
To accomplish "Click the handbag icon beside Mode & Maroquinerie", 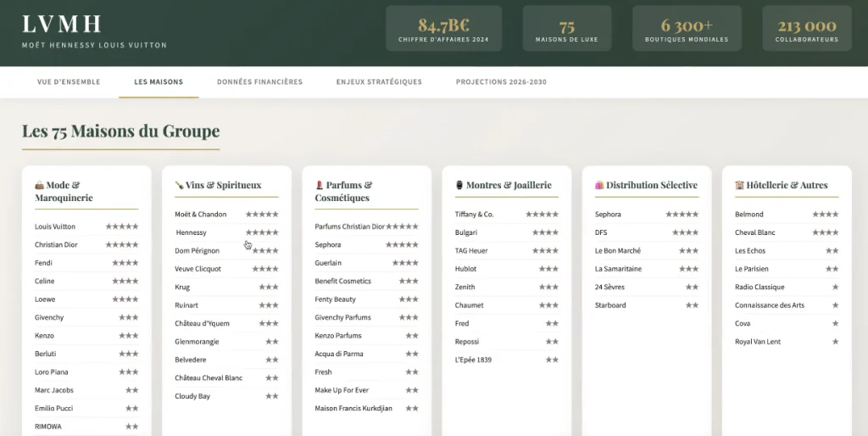I will pos(39,185).
